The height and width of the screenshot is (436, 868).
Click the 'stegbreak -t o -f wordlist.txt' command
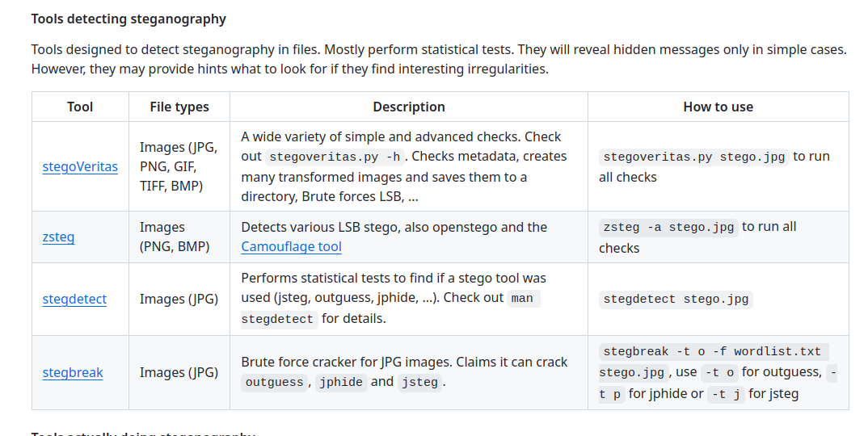(x=712, y=351)
